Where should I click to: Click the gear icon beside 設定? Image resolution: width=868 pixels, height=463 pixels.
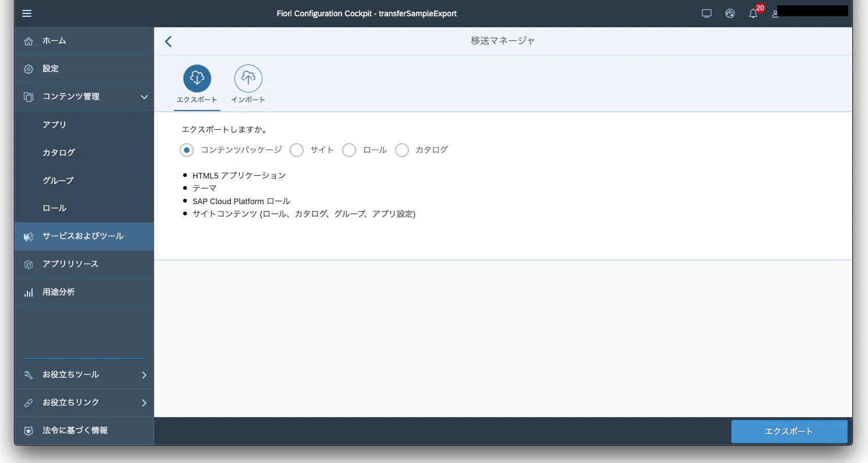tap(28, 69)
